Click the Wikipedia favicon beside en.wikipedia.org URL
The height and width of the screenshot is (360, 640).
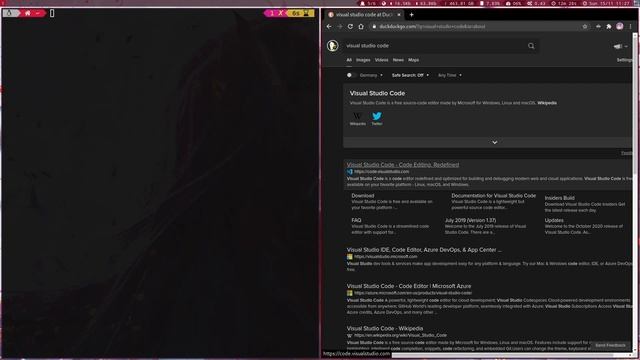pos(350,336)
